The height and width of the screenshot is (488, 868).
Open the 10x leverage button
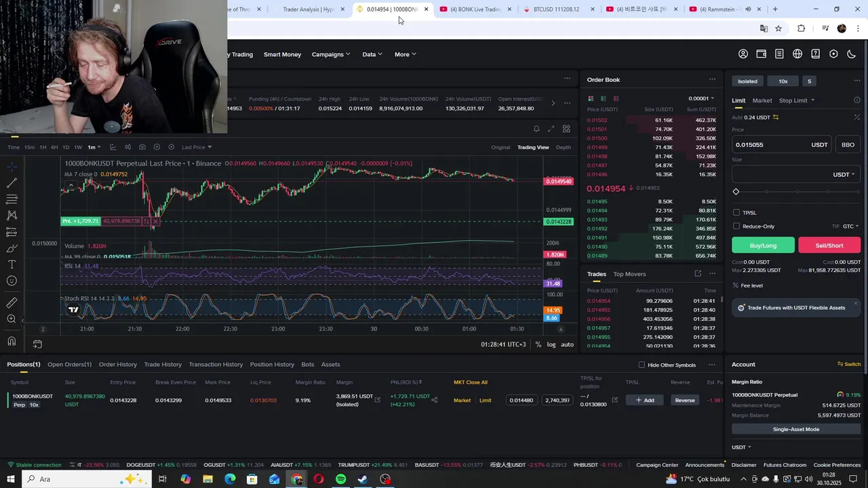click(783, 81)
